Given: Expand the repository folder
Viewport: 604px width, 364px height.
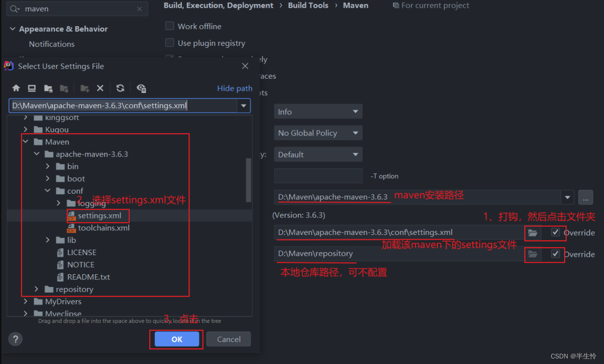Looking at the screenshot, I should (x=37, y=289).
